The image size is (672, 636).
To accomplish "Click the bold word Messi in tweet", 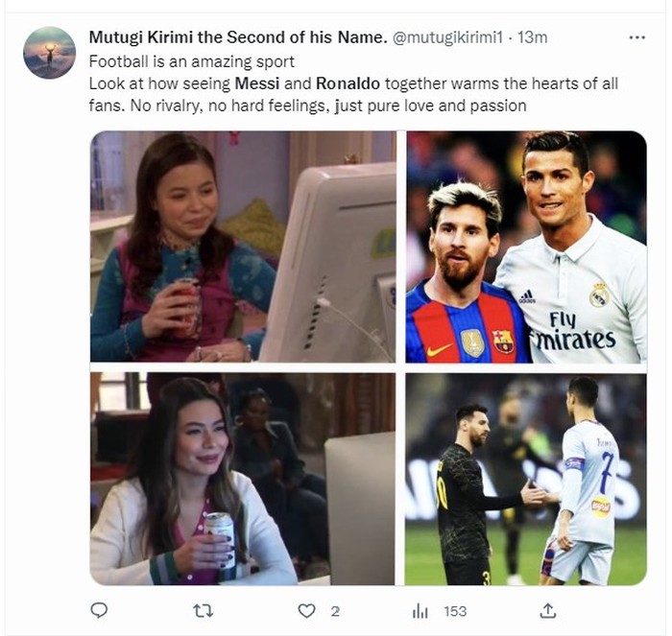I will click(256, 83).
